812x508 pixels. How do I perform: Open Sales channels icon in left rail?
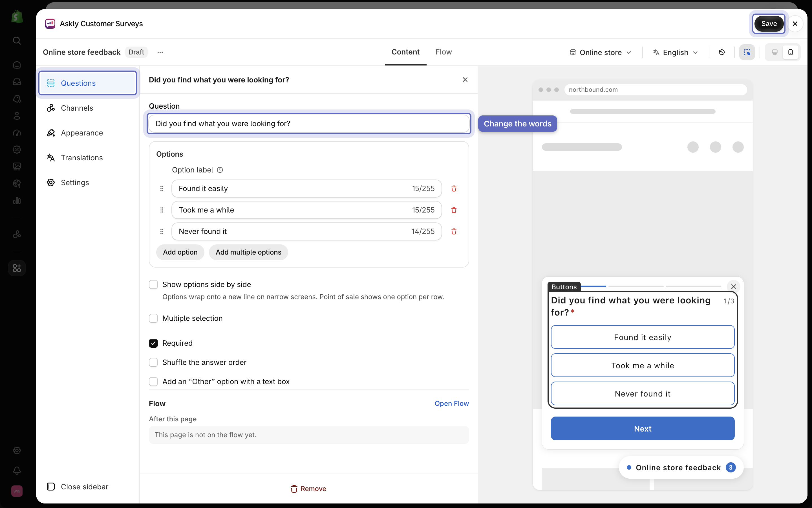click(17, 234)
